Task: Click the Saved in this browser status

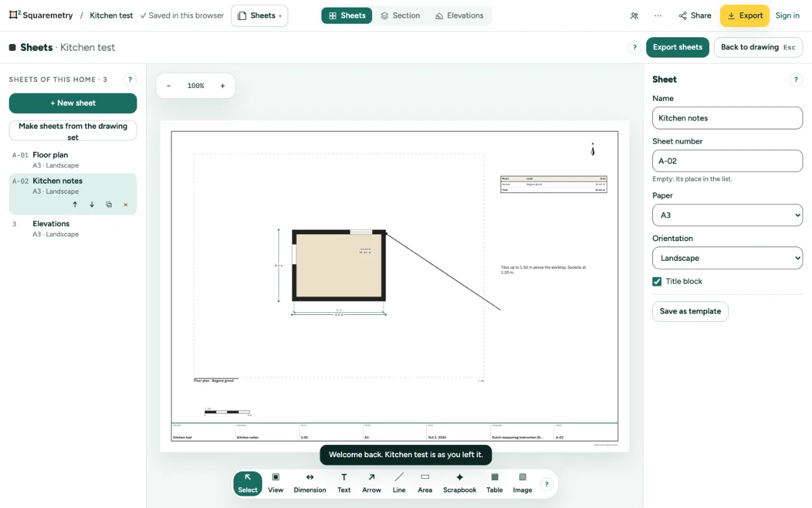Action: [182, 16]
